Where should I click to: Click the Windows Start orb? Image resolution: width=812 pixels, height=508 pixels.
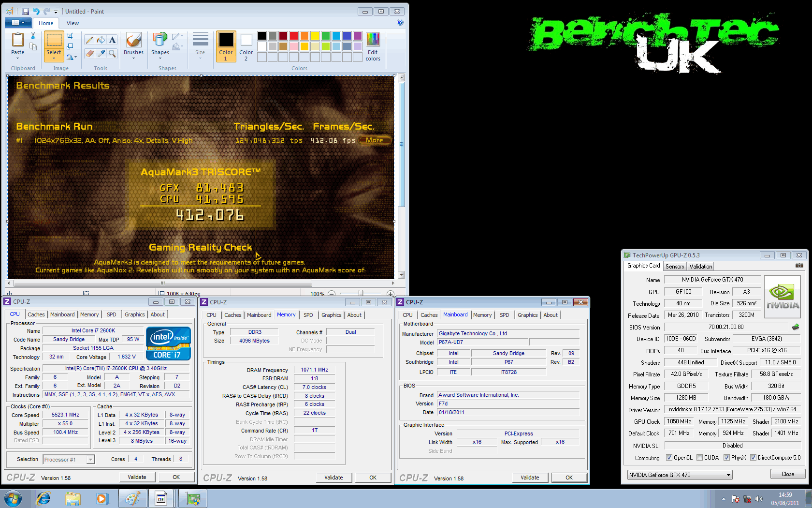(x=13, y=498)
